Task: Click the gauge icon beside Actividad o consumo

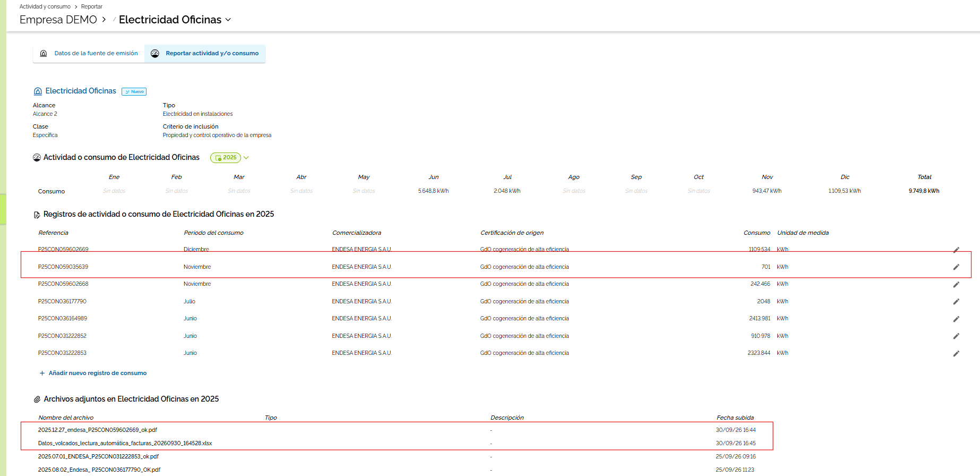Action: point(37,158)
